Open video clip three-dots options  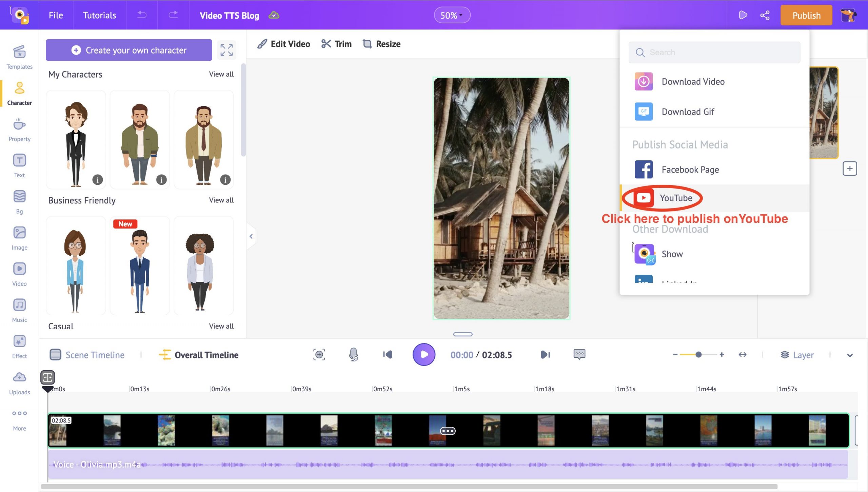click(448, 431)
